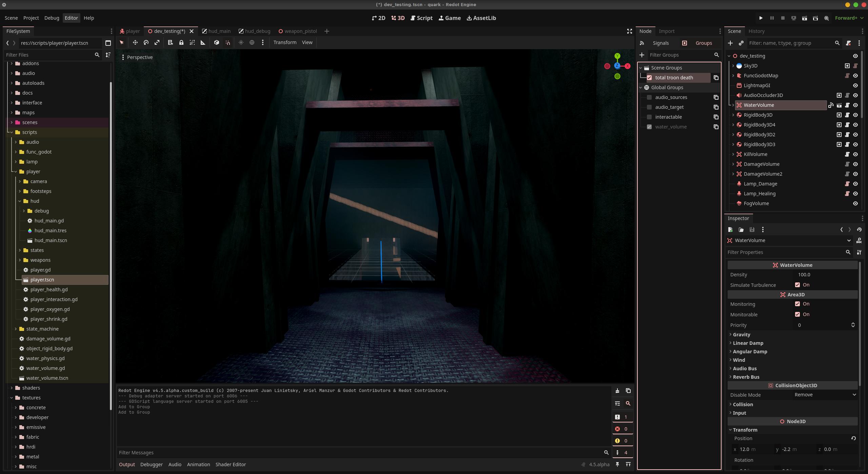The width and height of the screenshot is (868, 474).
Task: Create new resource in Inspector
Action: tap(730, 230)
